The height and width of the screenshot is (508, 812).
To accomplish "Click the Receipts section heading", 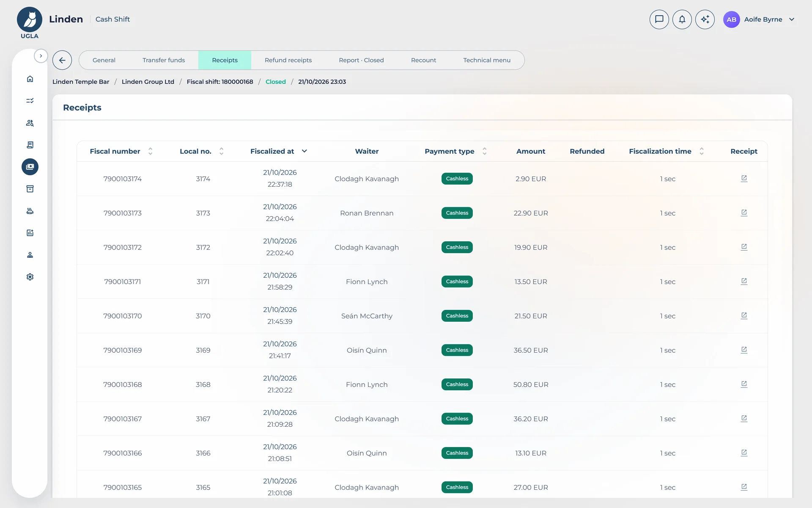I will point(82,108).
